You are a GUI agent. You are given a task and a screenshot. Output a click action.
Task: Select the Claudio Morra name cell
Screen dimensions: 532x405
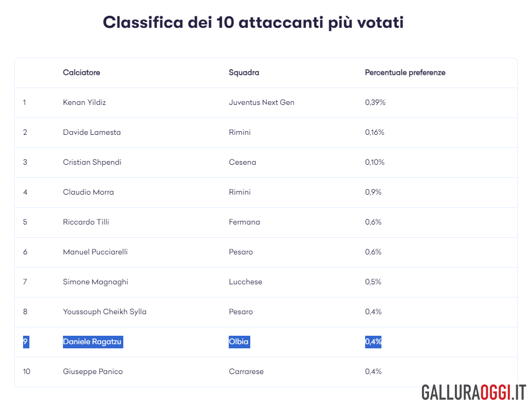(88, 192)
